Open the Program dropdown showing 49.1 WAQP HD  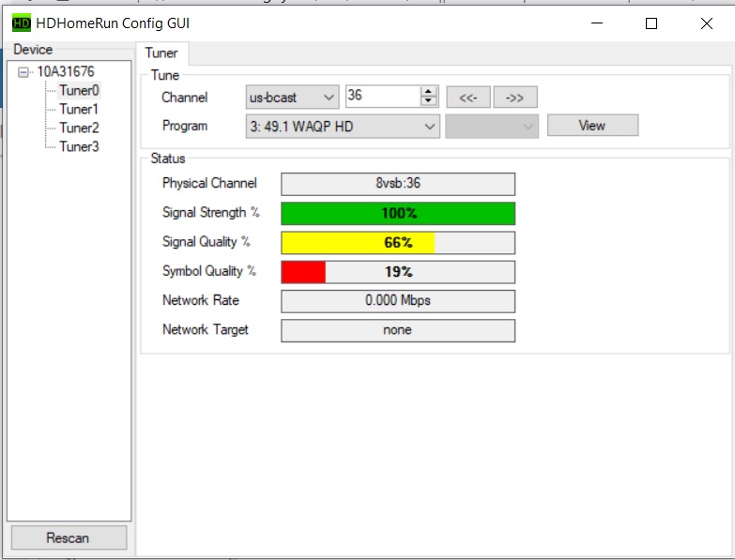(x=343, y=127)
